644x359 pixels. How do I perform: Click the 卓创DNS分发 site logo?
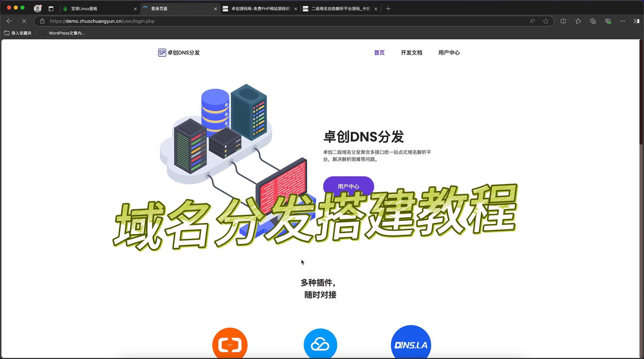point(179,53)
